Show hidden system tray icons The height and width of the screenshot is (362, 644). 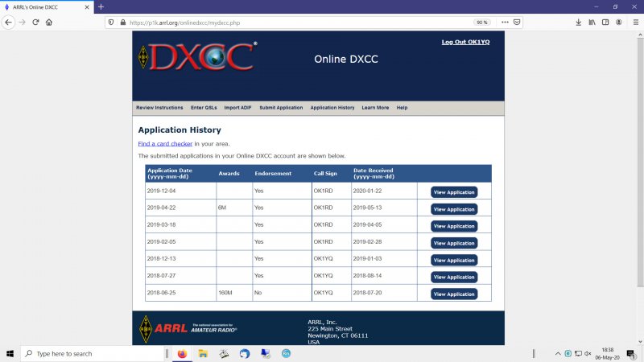[x=558, y=353]
